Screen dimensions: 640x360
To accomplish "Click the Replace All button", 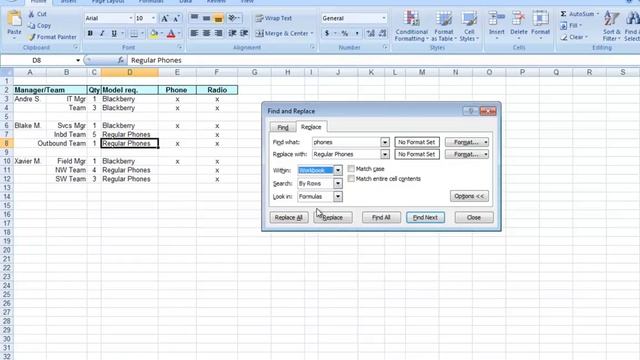I will [x=289, y=218].
